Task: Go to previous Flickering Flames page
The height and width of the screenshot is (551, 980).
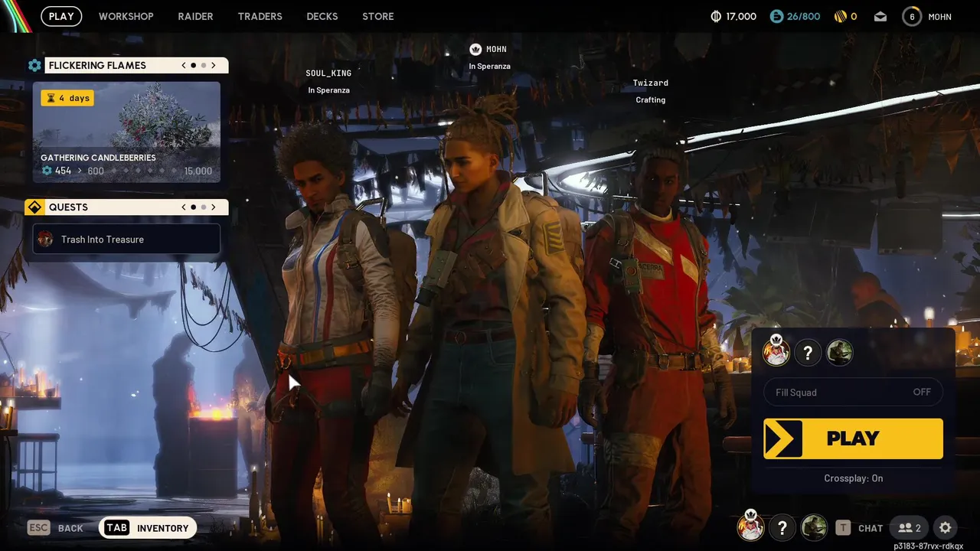Action: (184, 65)
